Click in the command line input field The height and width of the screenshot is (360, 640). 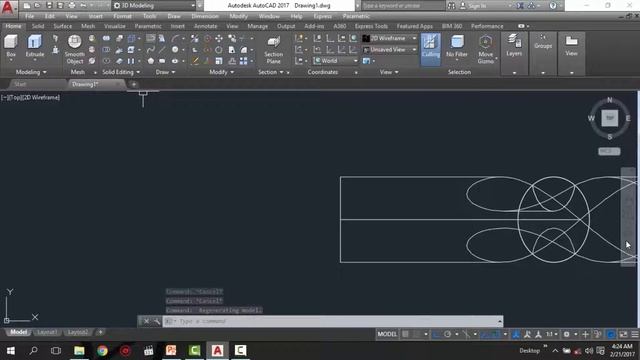[333, 322]
